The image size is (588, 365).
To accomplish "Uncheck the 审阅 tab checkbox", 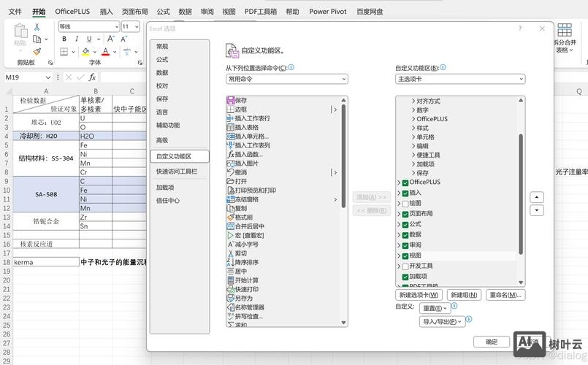I will pos(405,246).
